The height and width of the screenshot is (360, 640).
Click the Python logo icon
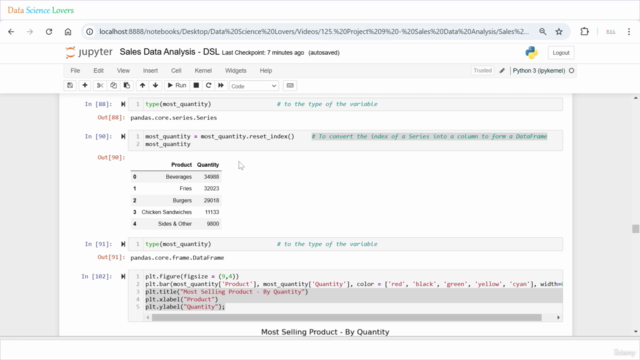[531, 53]
